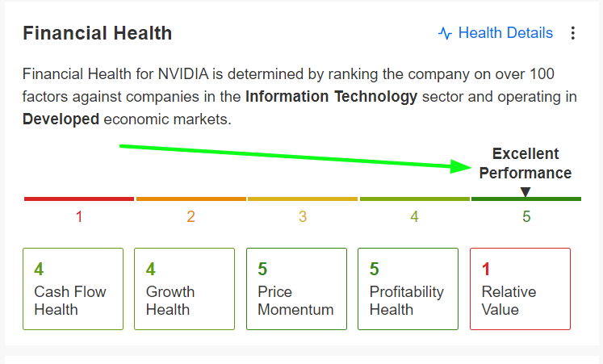
Task: Click the black triangle score marker
Action: [526, 191]
